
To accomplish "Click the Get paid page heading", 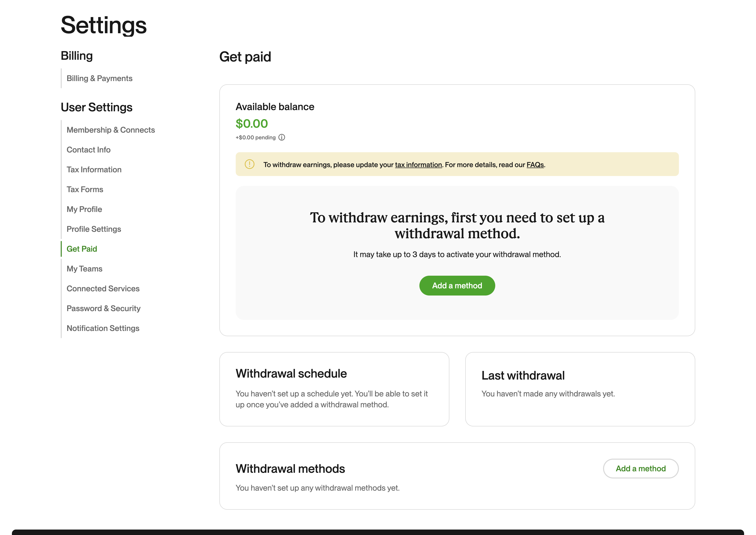I will point(245,57).
